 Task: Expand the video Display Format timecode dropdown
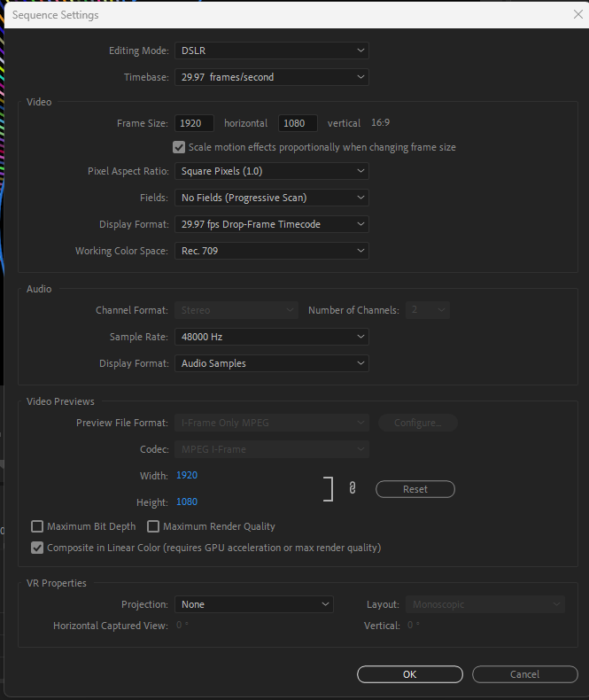[271, 224]
